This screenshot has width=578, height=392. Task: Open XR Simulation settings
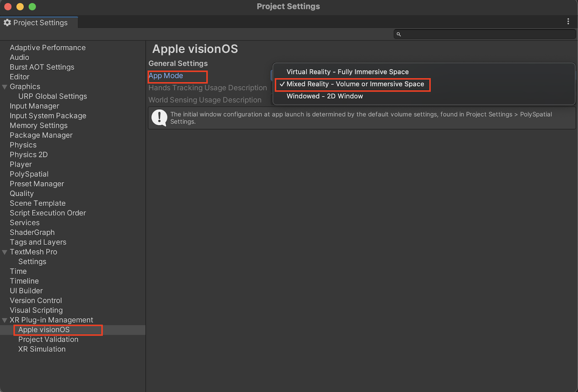tap(42, 349)
